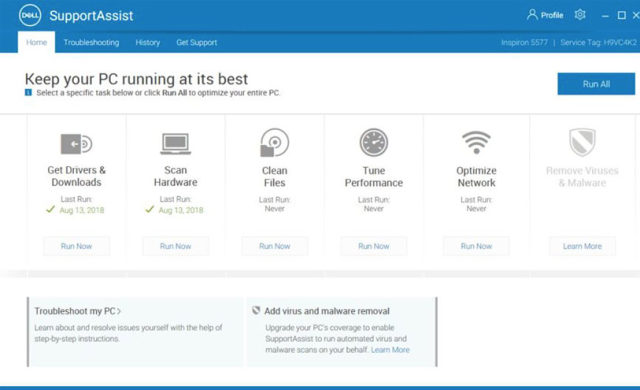The height and width of the screenshot is (390, 640).
Task: Maximize the SupportAssist window
Action: (622, 15)
